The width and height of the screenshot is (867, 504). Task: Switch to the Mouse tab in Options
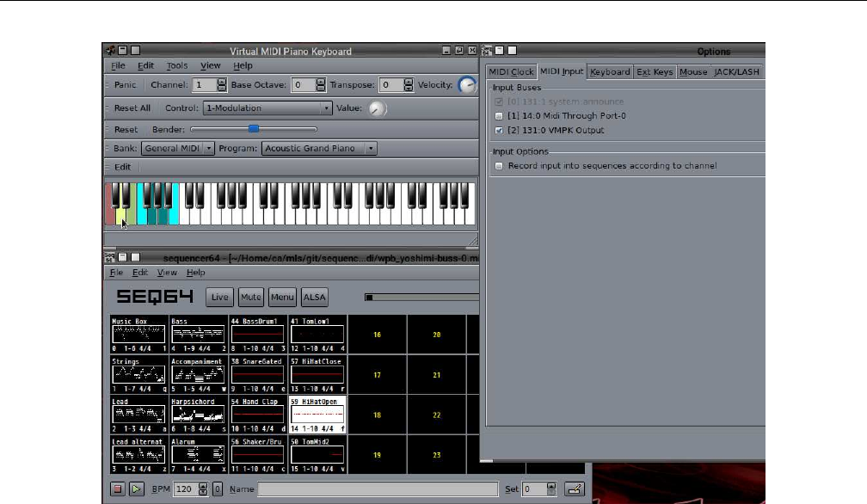click(x=693, y=72)
